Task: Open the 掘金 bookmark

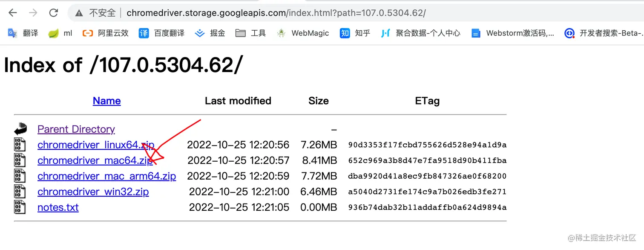Action: click(210, 33)
